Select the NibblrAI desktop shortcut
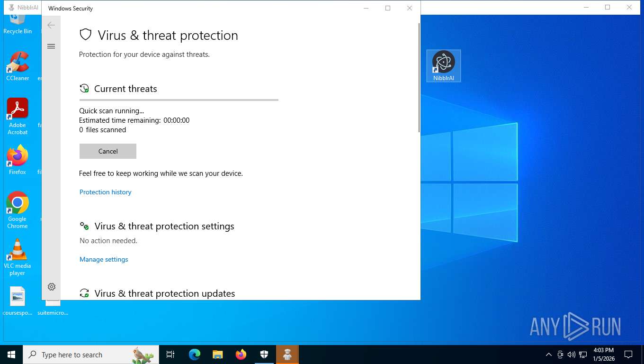Viewport: 644px width, 364px height. [444, 66]
